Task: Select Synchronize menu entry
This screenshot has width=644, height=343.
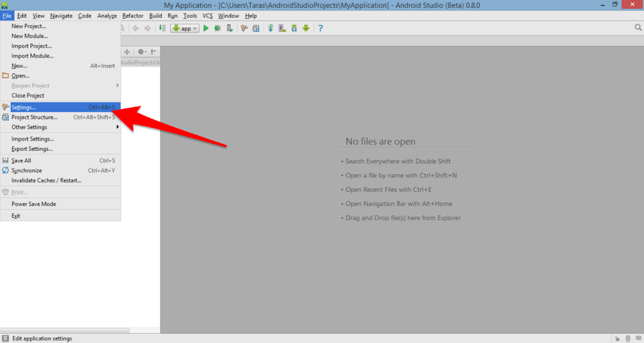Action: [x=60, y=170]
